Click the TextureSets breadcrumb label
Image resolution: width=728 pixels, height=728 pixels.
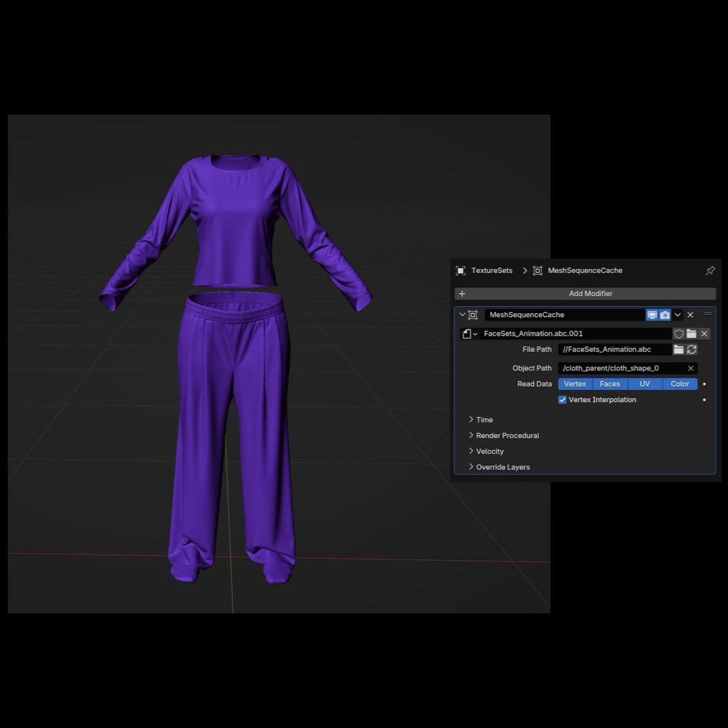click(491, 271)
